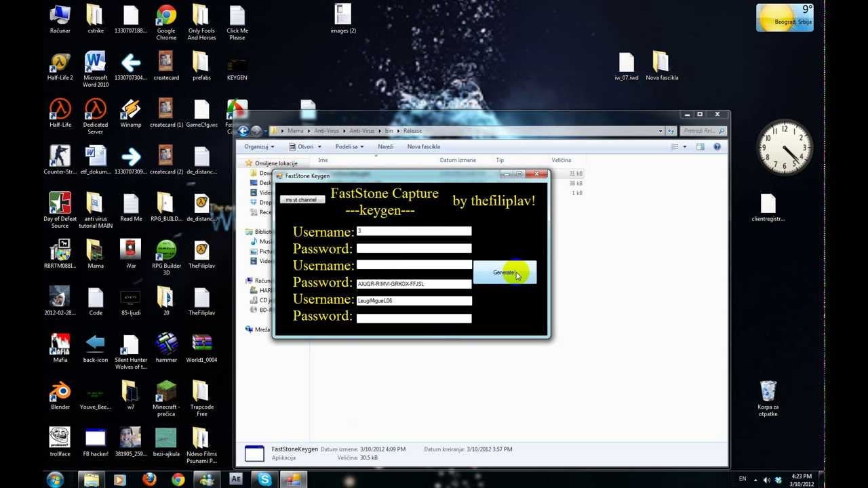Show hidden tray icons arrow
The image size is (868, 488).
[755, 480]
